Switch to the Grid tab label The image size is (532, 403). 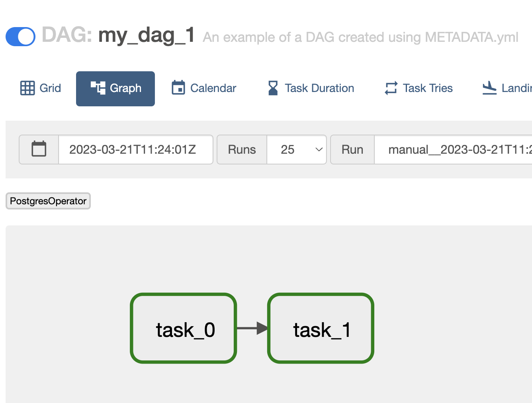[50, 88]
